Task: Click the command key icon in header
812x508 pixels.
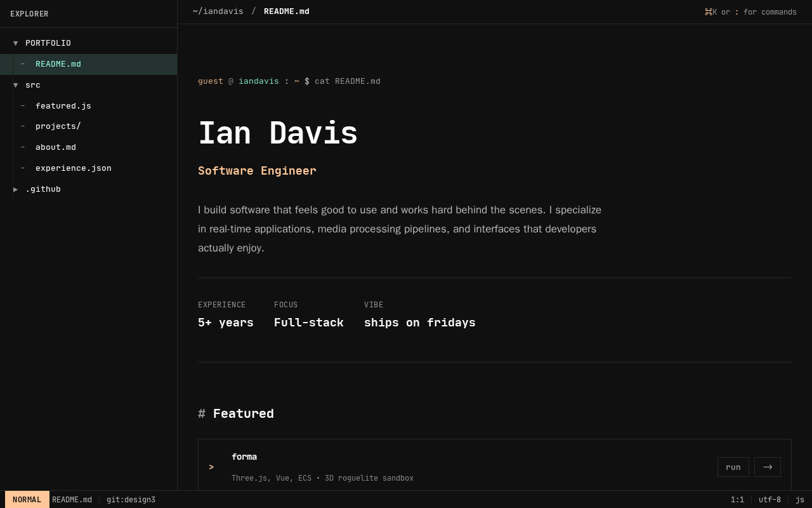Action: tap(708, 12)
